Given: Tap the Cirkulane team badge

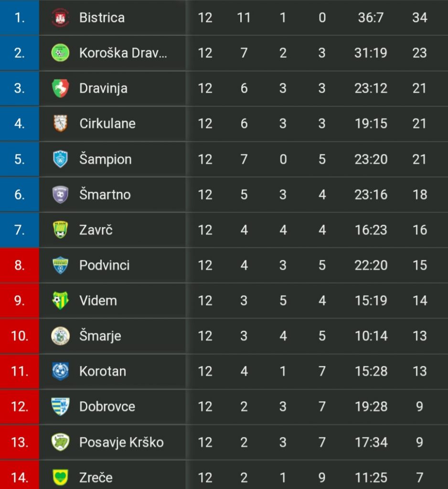Looking at the screenshot, I should (60, 124).
